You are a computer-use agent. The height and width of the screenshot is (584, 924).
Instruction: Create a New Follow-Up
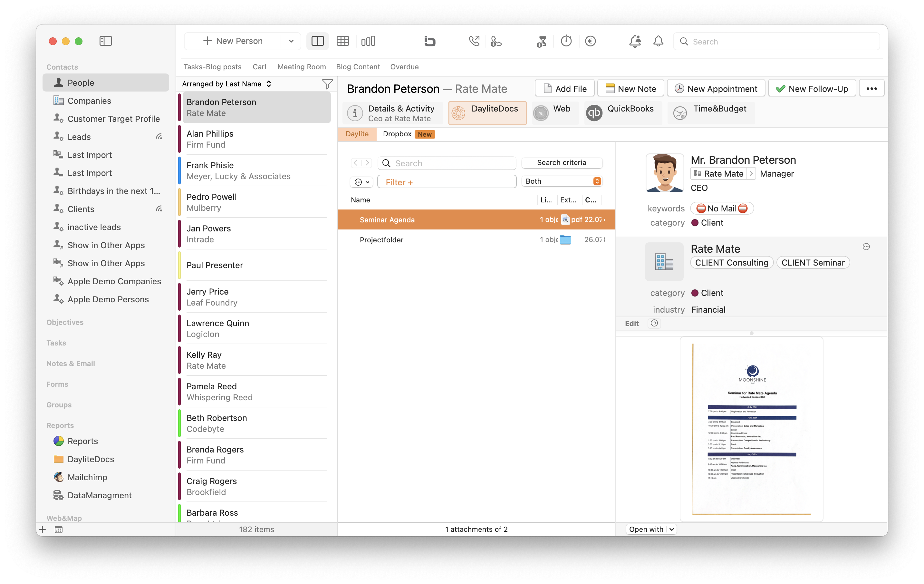click(812, 89)
